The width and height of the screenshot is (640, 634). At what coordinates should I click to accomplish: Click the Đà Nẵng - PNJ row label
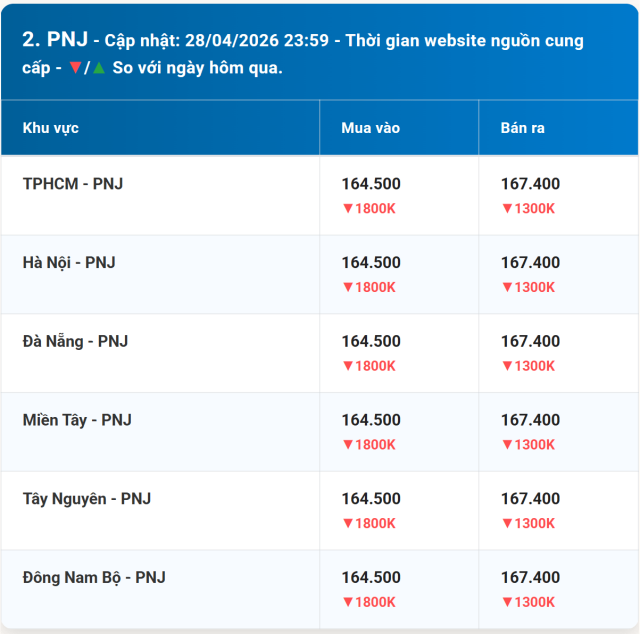[75, 341]
